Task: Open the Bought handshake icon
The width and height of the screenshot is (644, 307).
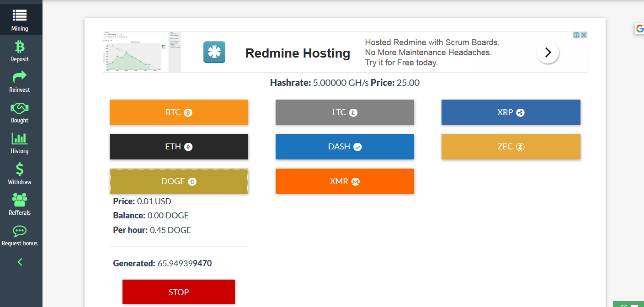Action: point(20,108)
